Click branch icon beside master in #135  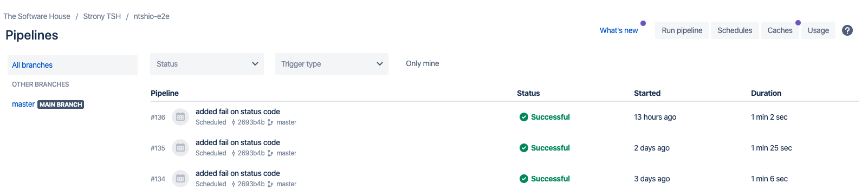tap(270, 153)
